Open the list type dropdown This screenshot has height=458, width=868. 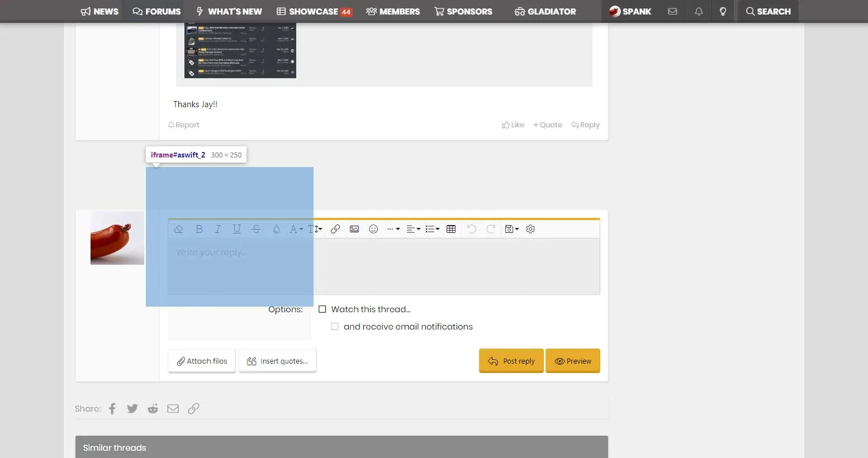point(432,229)
